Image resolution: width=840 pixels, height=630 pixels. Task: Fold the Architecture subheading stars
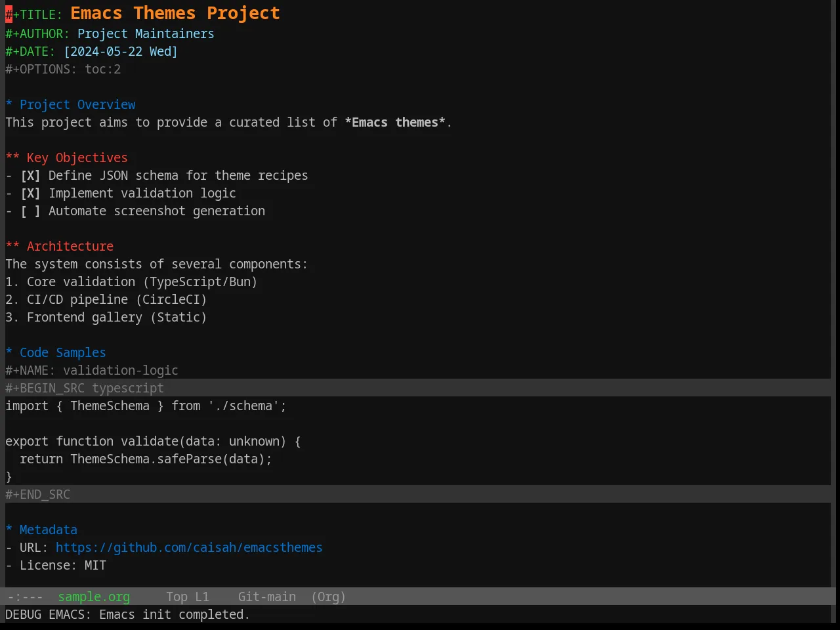12,247
